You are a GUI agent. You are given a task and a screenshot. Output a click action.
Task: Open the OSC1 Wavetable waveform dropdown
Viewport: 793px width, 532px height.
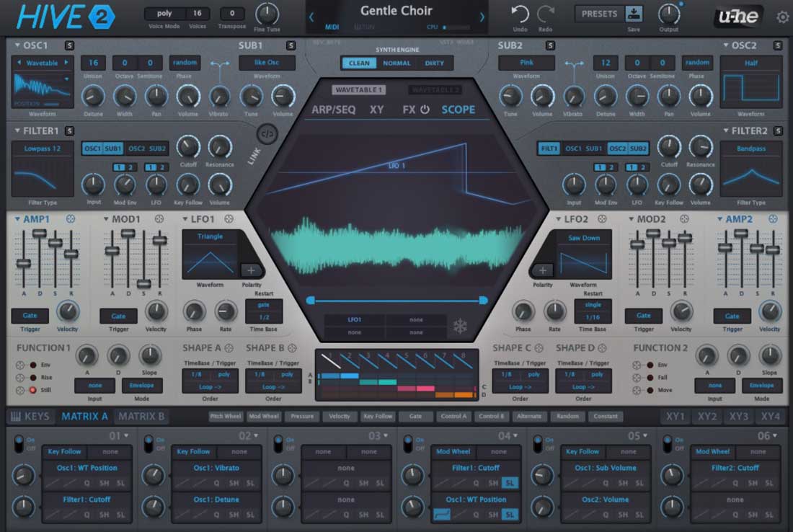(42, 63)
